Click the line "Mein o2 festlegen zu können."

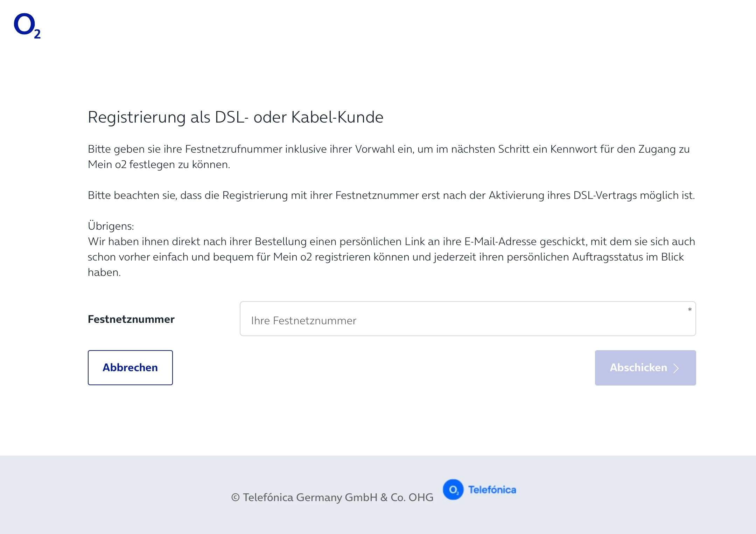159,165
